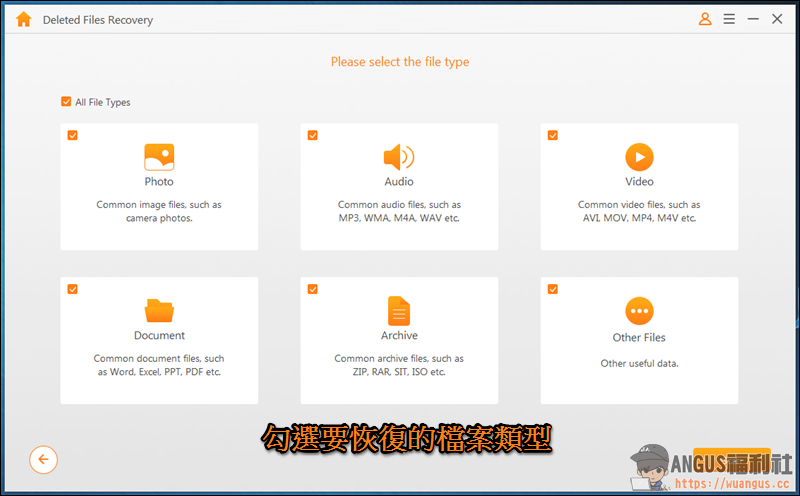Uncheck the Video card checkbox
800x496 pixels.
pos(553,135)
